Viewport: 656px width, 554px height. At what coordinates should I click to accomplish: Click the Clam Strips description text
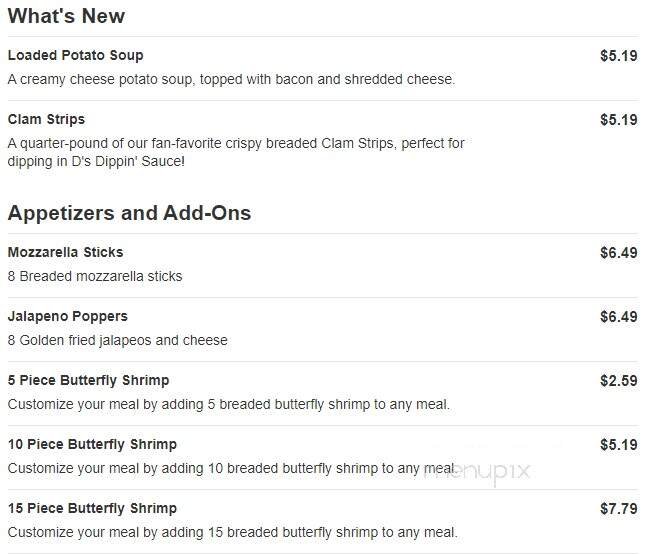[235, 152]
